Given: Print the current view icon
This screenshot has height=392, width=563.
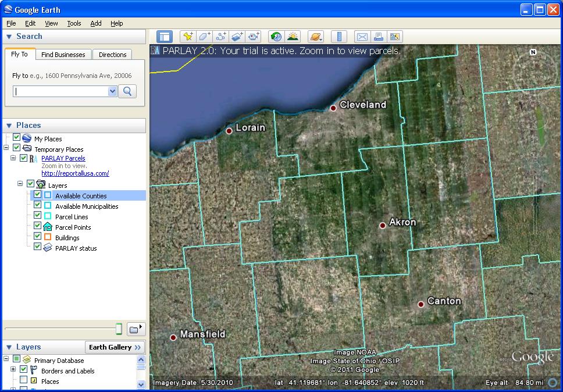Looking at the screenshot, I should click(x=379, y=37).
